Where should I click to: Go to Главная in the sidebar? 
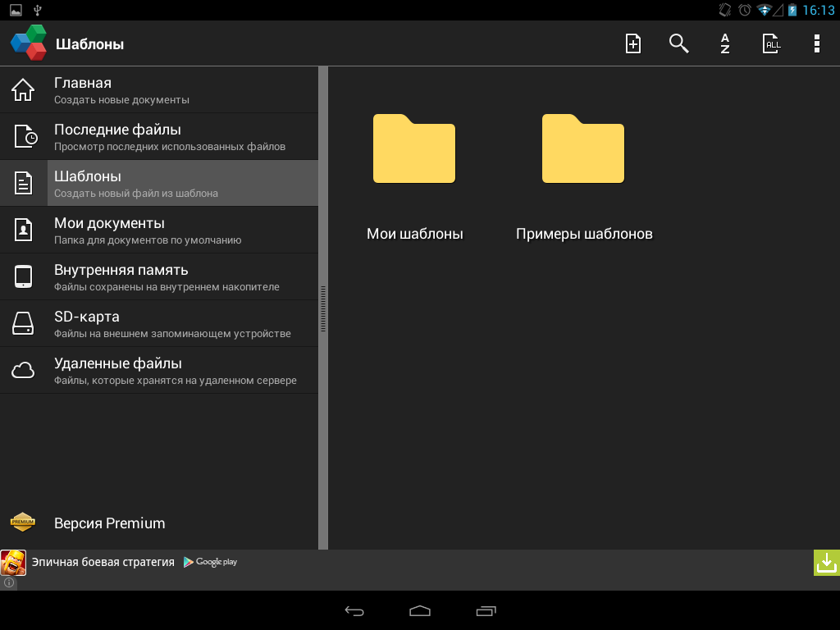[158, 90]
